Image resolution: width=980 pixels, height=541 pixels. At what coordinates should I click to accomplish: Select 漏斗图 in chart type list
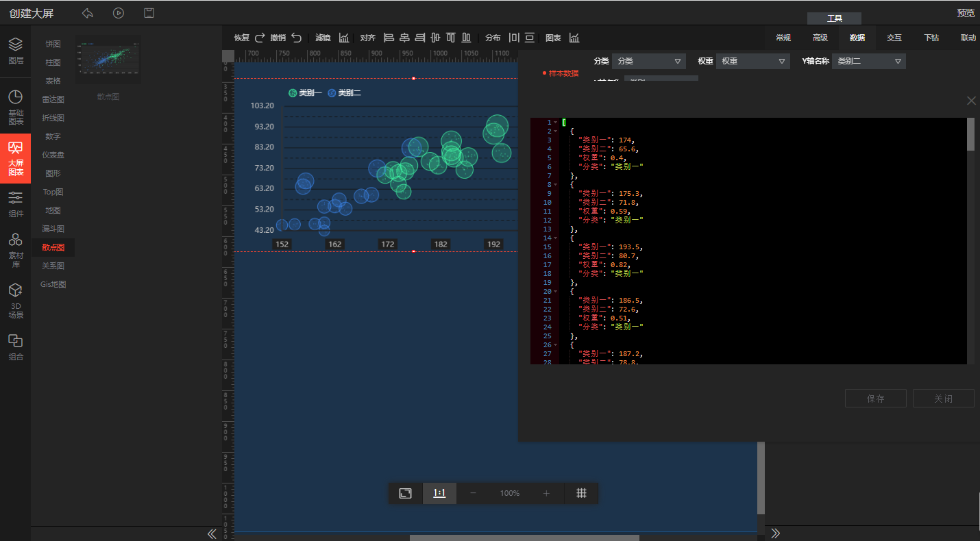53,229
